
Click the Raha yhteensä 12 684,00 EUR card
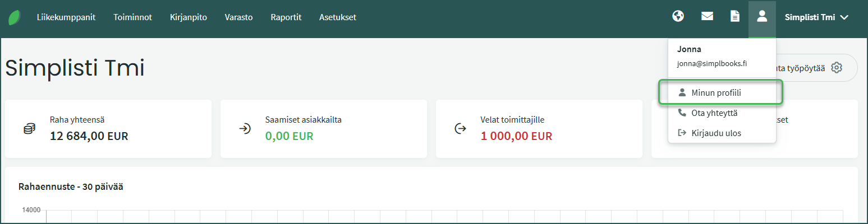108,129
